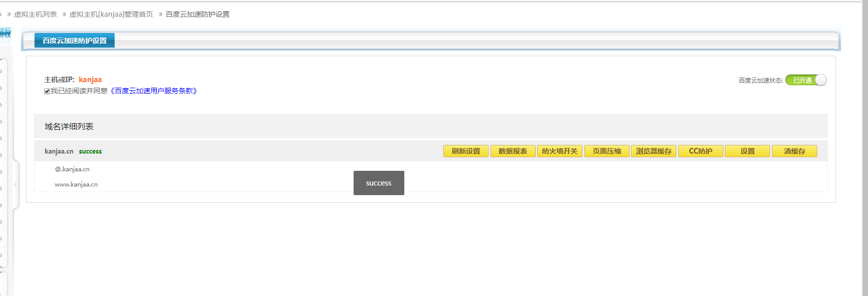Open the CC防护 protection option
This screenshot has width=868, height=296.
point(701,151)
